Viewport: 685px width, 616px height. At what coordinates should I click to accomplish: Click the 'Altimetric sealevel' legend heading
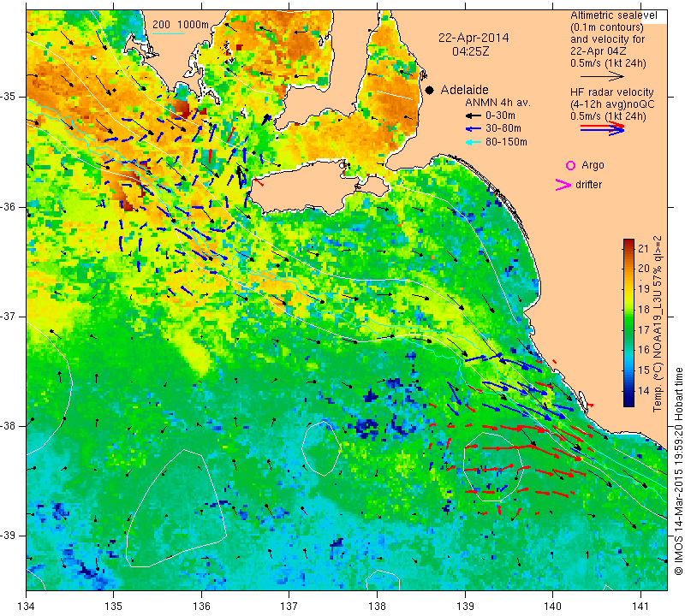pyautogui.click(x=613, y=15)
